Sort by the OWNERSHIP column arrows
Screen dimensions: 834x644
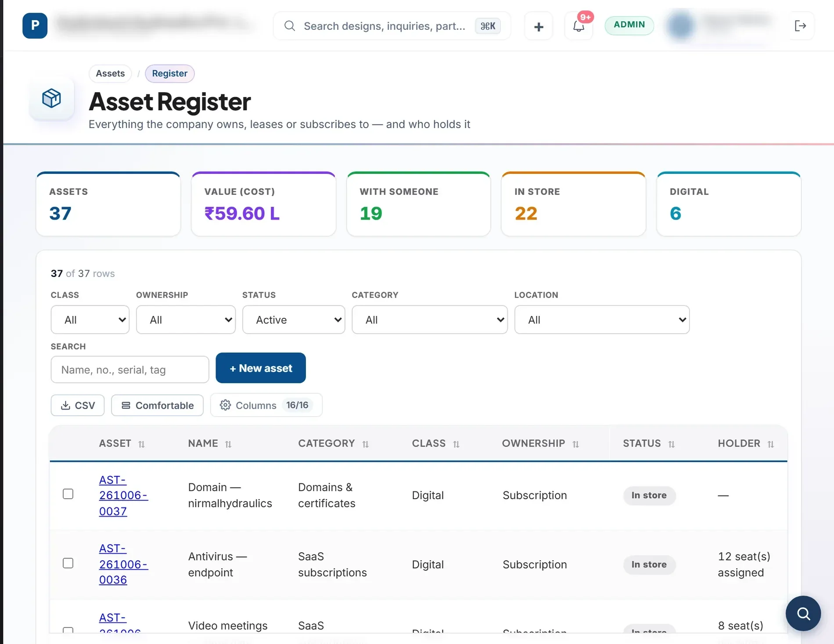pos(575,444)
